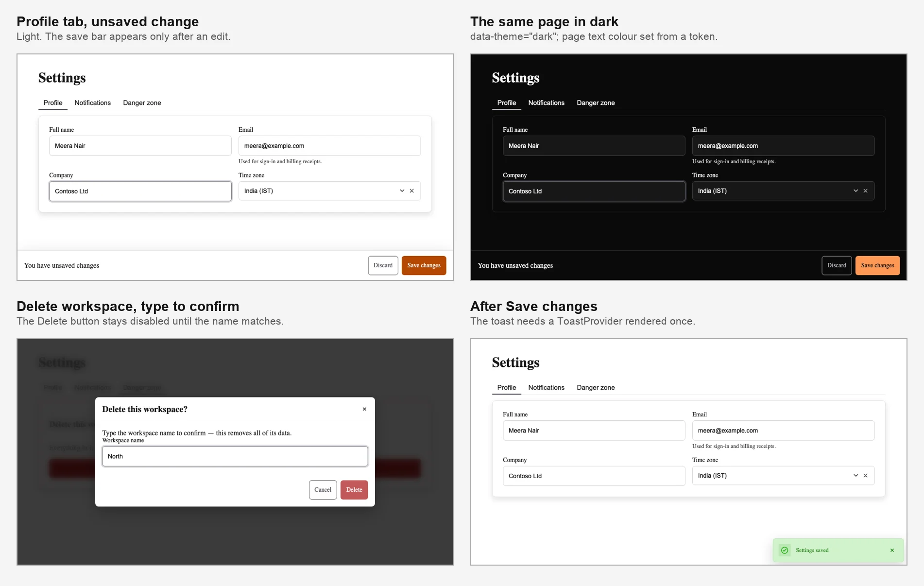Cancel the delete workspace dialog

pyautogui.click(x=323, y=490)
